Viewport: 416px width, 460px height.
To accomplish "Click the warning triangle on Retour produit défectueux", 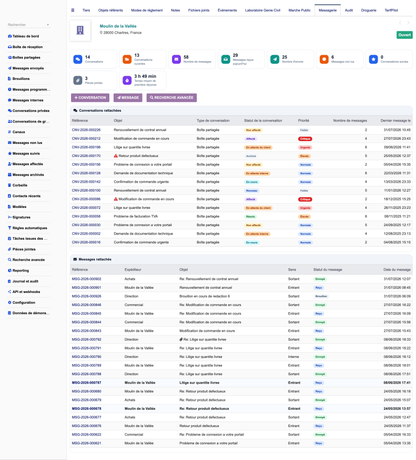I will (116, 156).
